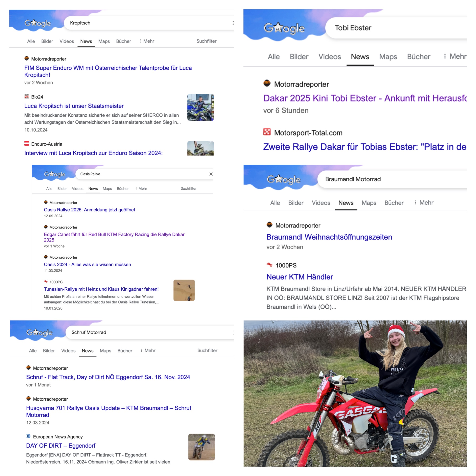This screenshot has width=476, height=476.
Task: Expand the Mehr menu in Oasis Rallye search
Action: (x=141, y=188)
